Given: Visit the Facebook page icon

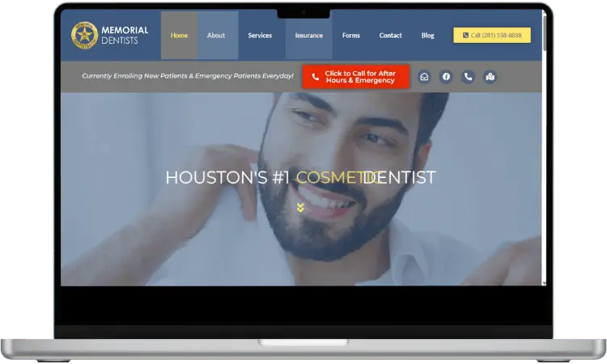Looking at the screenshot, I should pyautogui.click(x=446, y=77).
